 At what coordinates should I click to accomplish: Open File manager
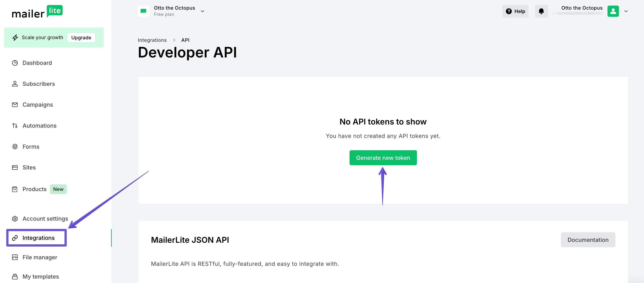[40, 257]
